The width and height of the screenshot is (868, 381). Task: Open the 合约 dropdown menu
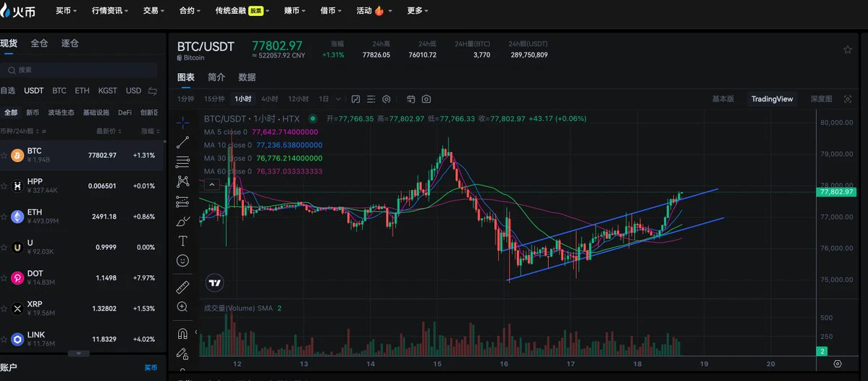(190, 11)
